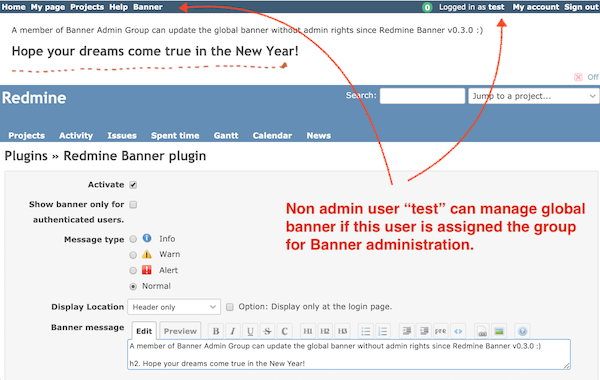This screenshot has height=380, width=600.
Task: Focus the Search input field
Action: pos(422,96)
